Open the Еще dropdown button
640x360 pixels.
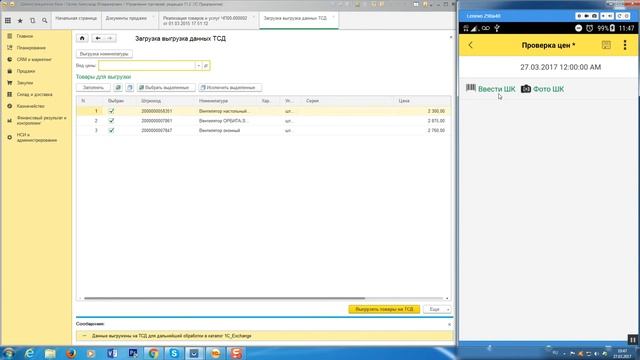[x=437, y=309]
